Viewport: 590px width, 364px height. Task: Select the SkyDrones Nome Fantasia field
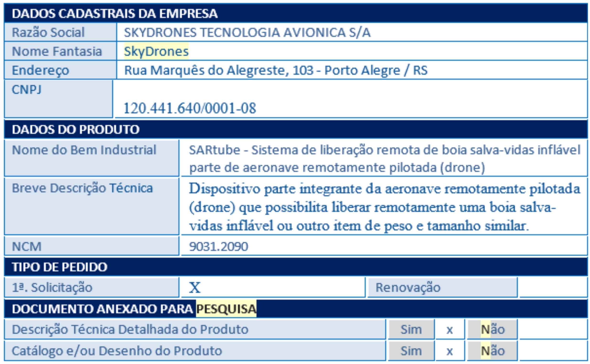click(x=352, y=51)
